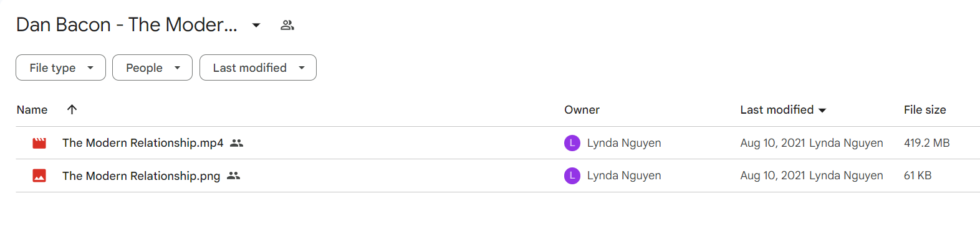The width and height of the screenshot is (980, 233).
Task: Click the Dan Bacon folder title
Action: 127,24
